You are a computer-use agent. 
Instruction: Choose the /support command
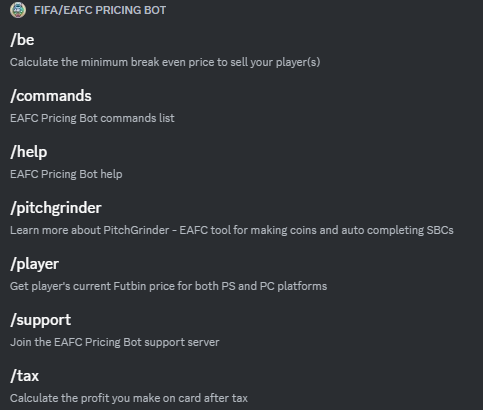pos(41,320)
